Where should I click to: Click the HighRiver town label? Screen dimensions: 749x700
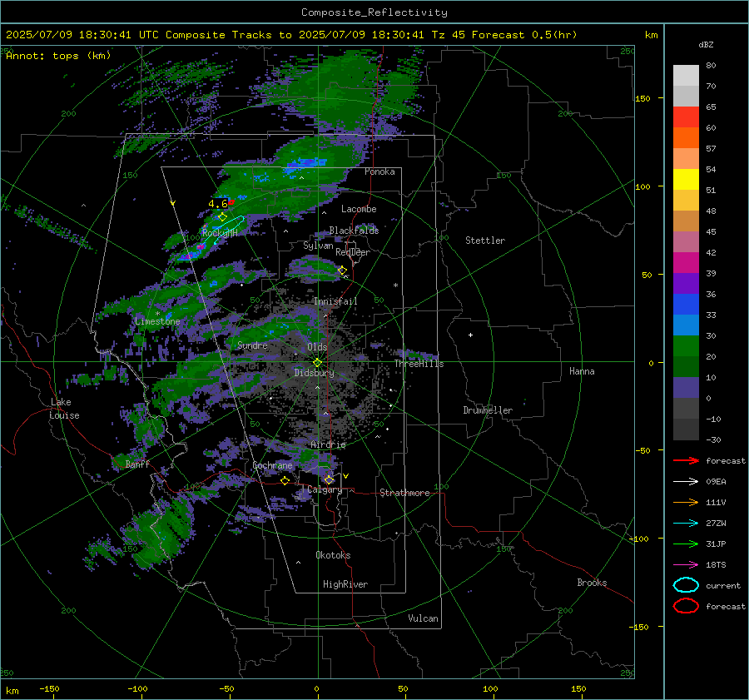[345, 584]
